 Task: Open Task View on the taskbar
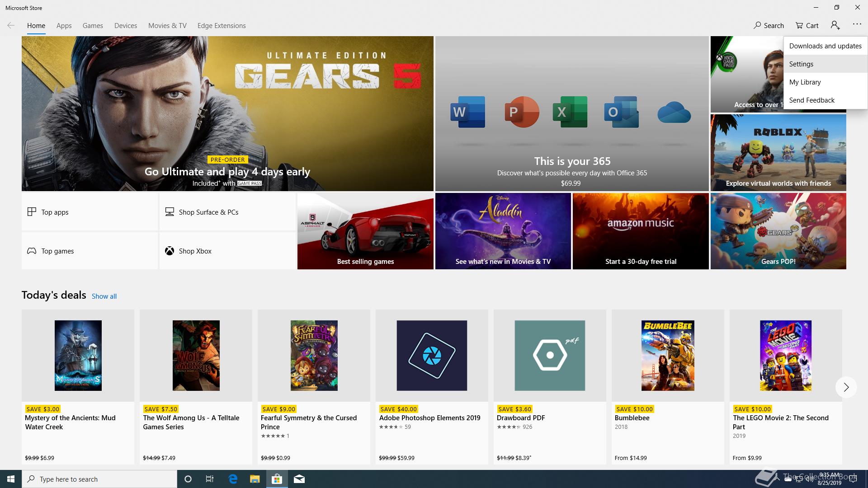coord(210,479)
